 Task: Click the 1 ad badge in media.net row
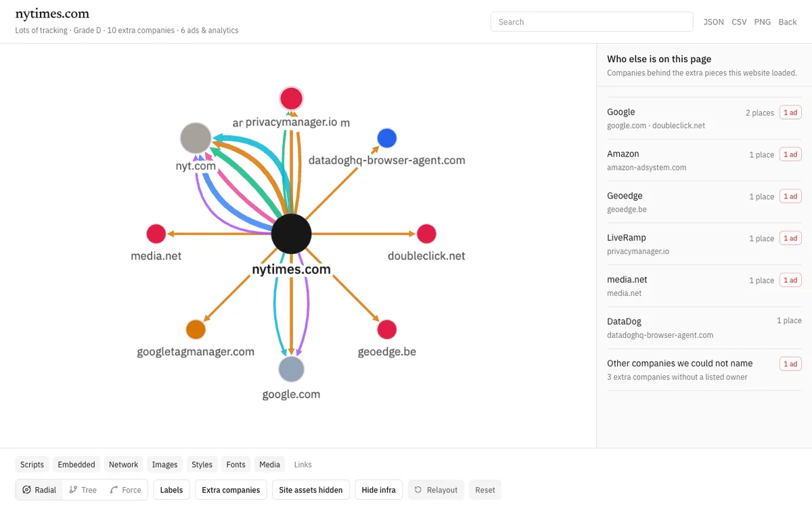point(790,280)
